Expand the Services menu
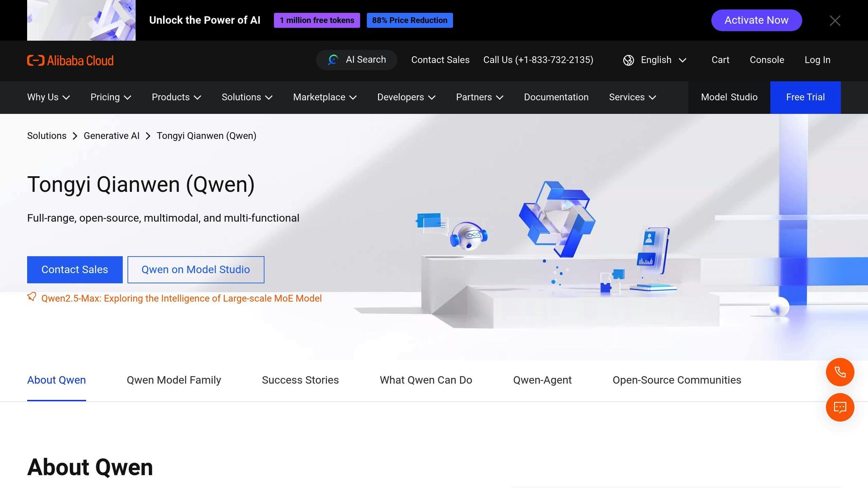 [633, 97]
